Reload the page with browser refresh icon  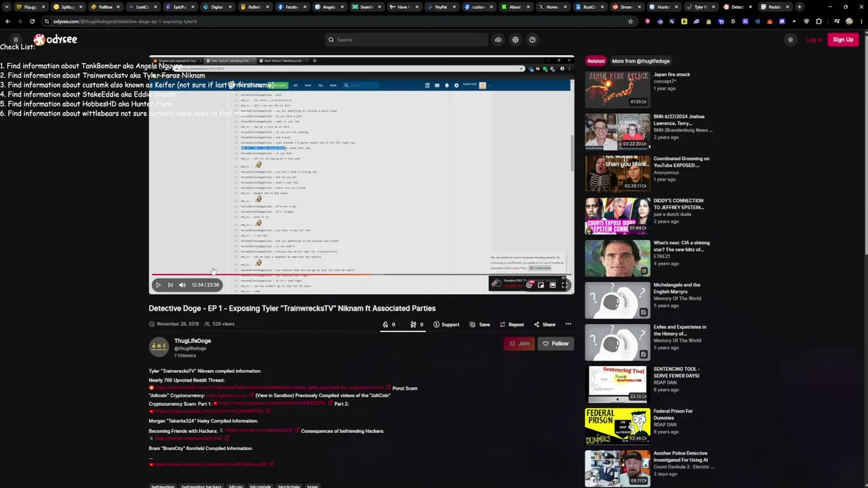coord(32,21)
